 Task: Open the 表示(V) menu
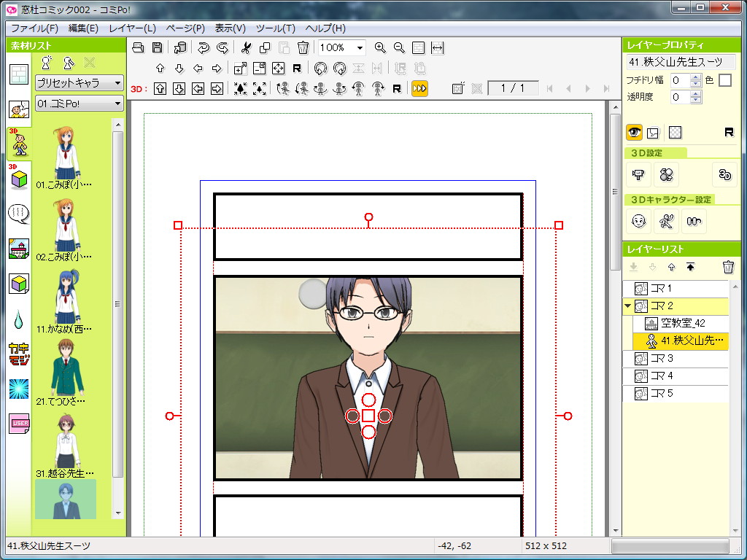[230, 28]
